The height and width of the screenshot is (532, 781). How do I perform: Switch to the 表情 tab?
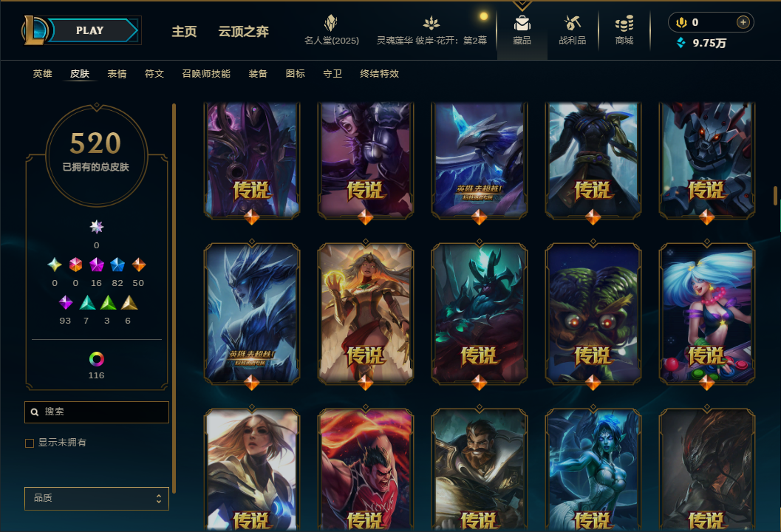click(117, 74)
